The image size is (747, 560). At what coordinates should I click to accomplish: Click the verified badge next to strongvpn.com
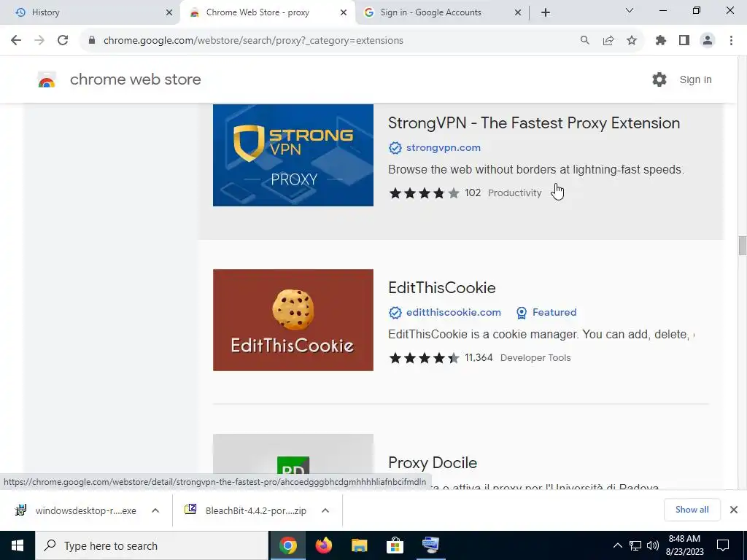tap(395, 148)
